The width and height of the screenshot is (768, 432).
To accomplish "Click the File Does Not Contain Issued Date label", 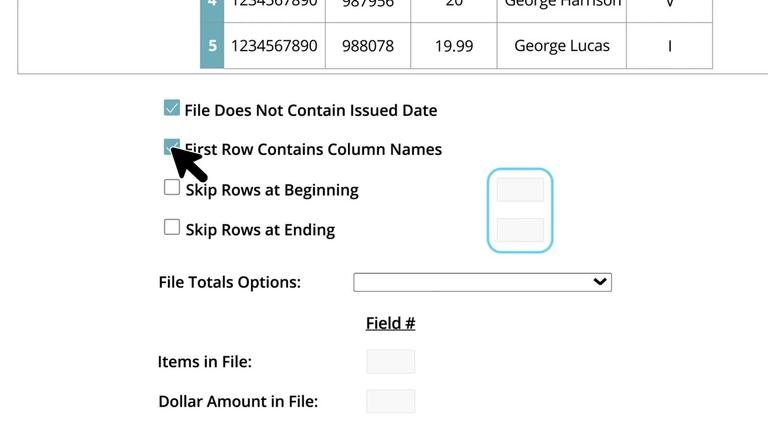I will [x=311, y=110].
